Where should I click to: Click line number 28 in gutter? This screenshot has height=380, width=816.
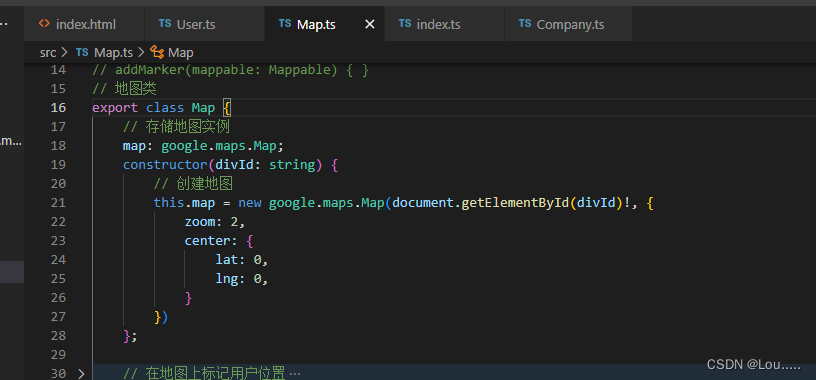[58, 335]
